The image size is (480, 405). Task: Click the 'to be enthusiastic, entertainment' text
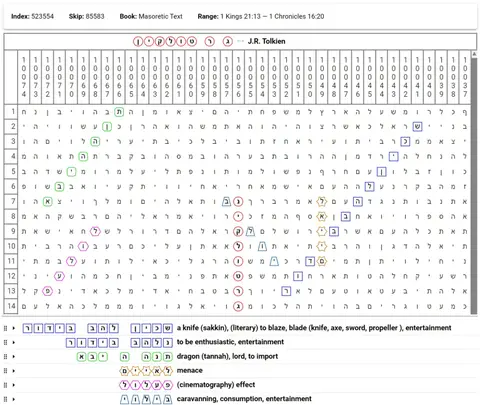pos(230,342)
